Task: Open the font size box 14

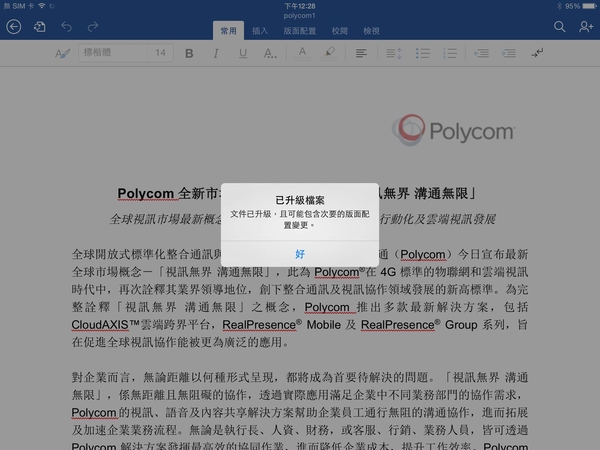Action: (160, 53)
